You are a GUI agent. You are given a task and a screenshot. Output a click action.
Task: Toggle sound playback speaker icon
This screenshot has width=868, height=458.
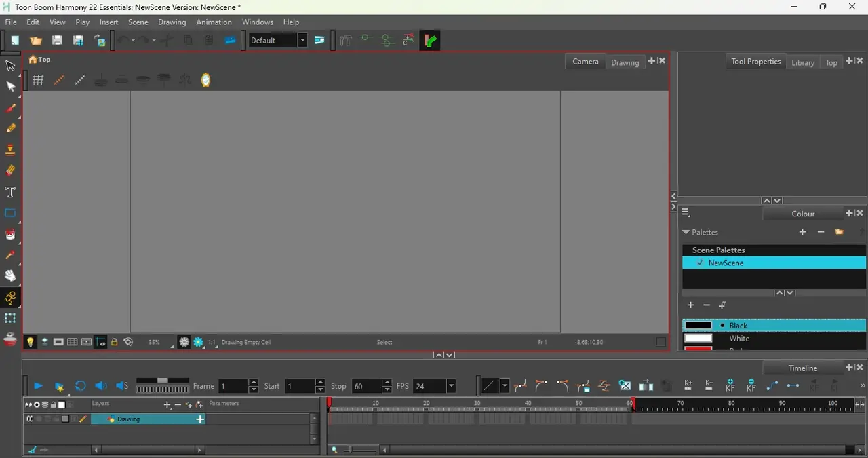point(101,386)
